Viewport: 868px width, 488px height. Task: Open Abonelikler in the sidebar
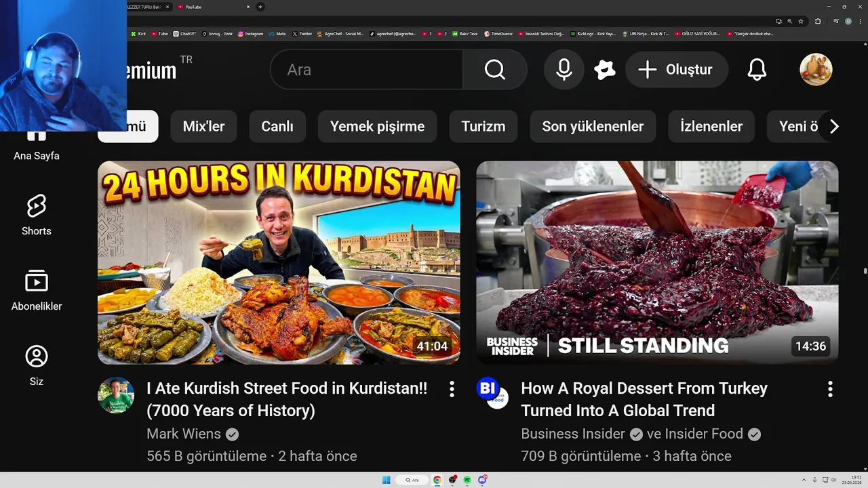coord(37,291)
